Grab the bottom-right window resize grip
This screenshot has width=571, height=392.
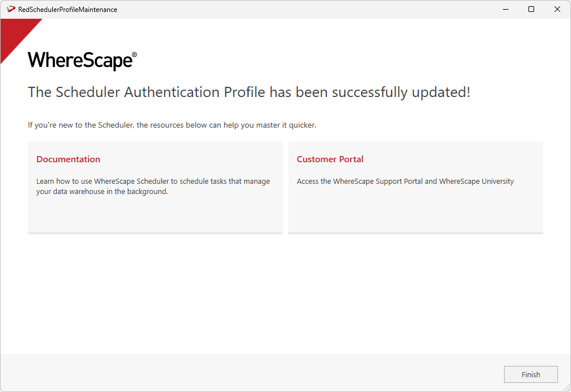[566, 387]
